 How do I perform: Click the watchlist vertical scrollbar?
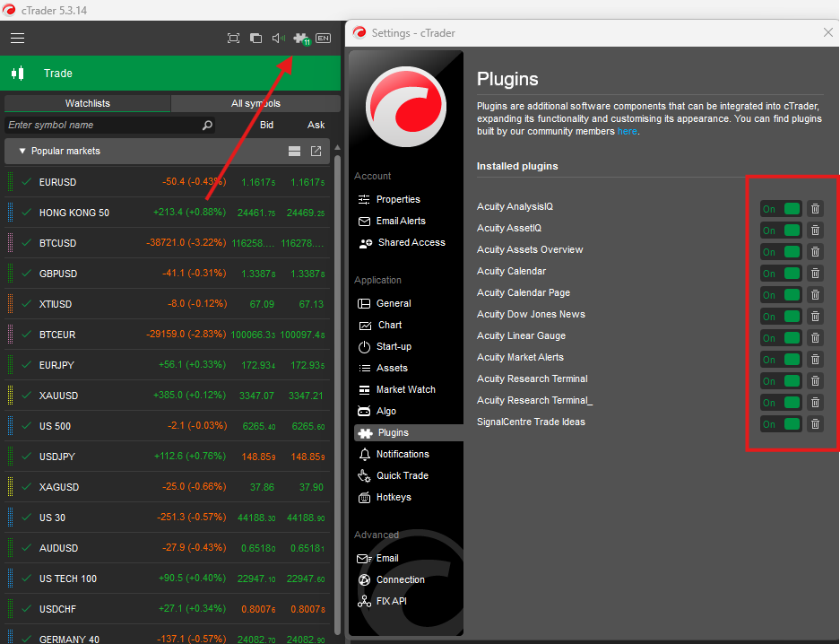337,394
